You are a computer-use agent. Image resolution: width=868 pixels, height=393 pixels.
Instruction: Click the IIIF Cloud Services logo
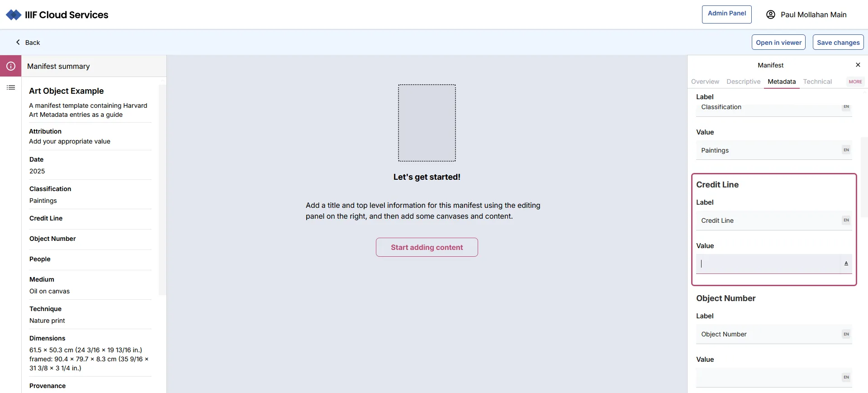click(x=14, y=15)
